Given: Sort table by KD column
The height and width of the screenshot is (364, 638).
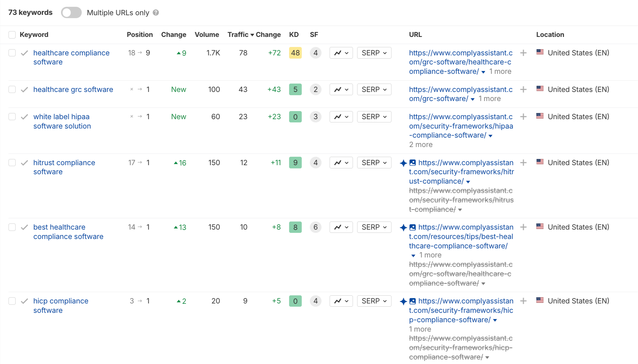Looking at the screenshot, I should coord(294,35).
